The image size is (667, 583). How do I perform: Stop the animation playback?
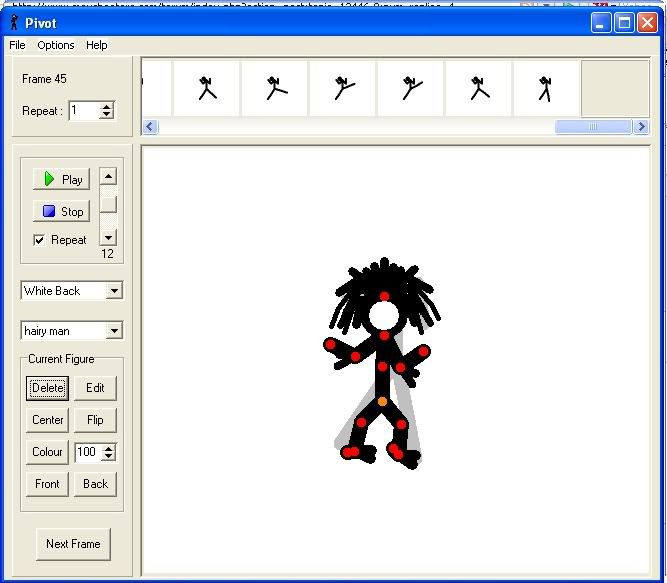pos(61,211)
